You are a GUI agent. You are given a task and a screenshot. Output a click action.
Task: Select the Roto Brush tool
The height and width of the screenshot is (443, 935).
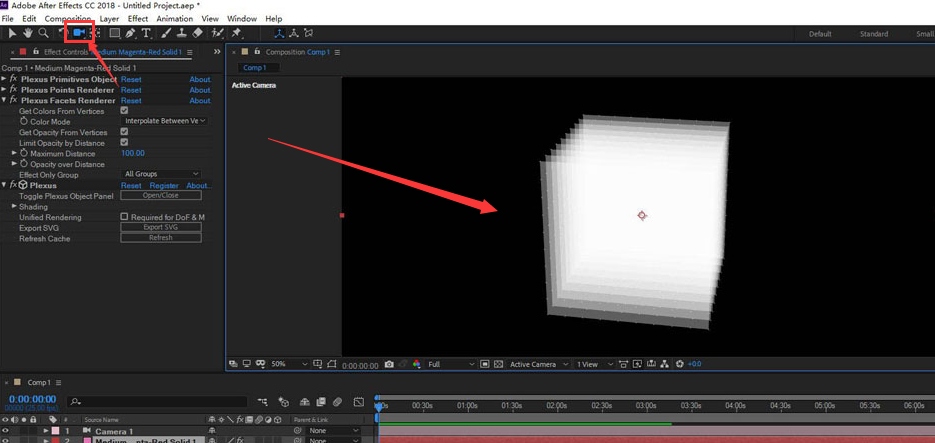218,33
